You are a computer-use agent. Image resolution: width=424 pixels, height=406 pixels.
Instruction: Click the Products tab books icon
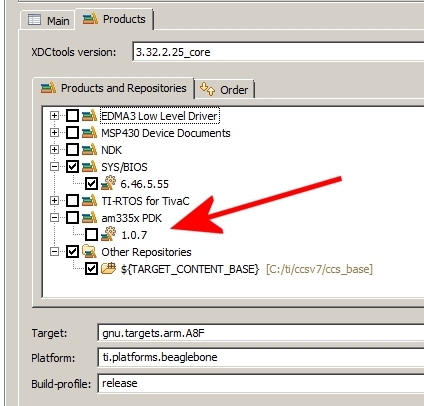coord(90,19)
